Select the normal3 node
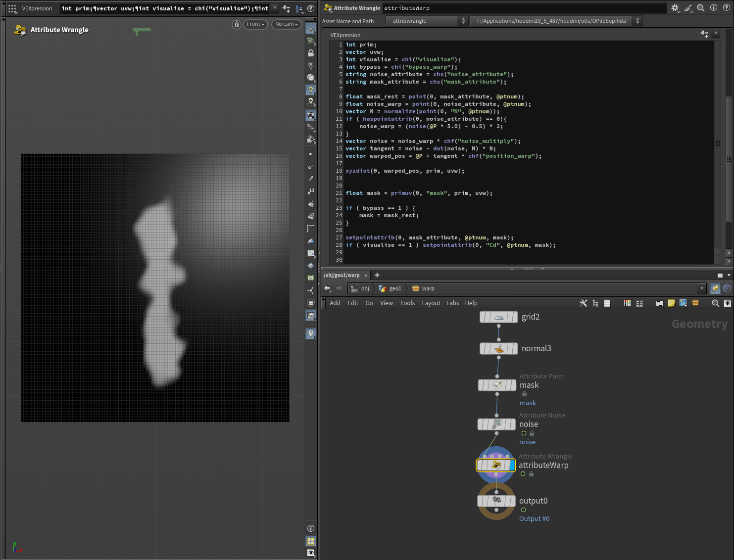The width and height of the screenshot is (734, 560). point(499,349)
